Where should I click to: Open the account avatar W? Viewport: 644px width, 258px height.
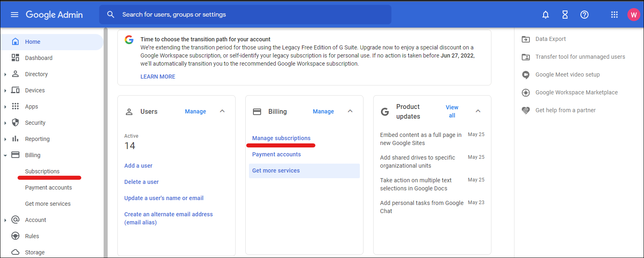click(633, 15)
